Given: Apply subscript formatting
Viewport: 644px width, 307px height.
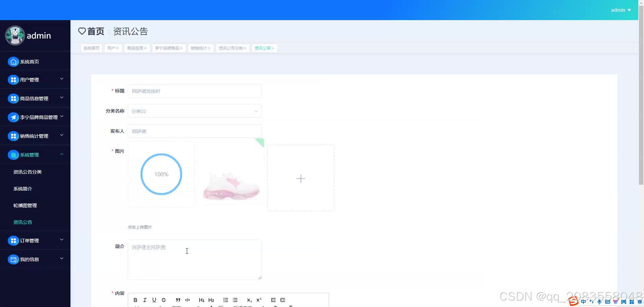Looking at the screenshot, I should point(249,300).
